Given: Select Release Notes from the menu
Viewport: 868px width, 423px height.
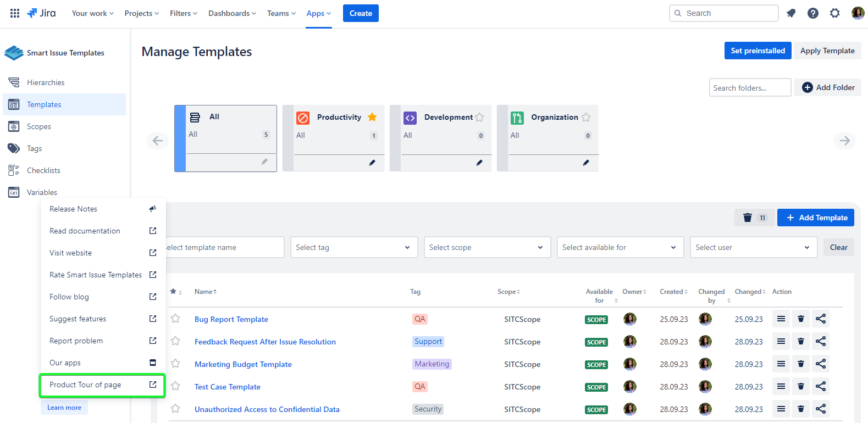Looking at the screenshot, I should pos(74,209).
